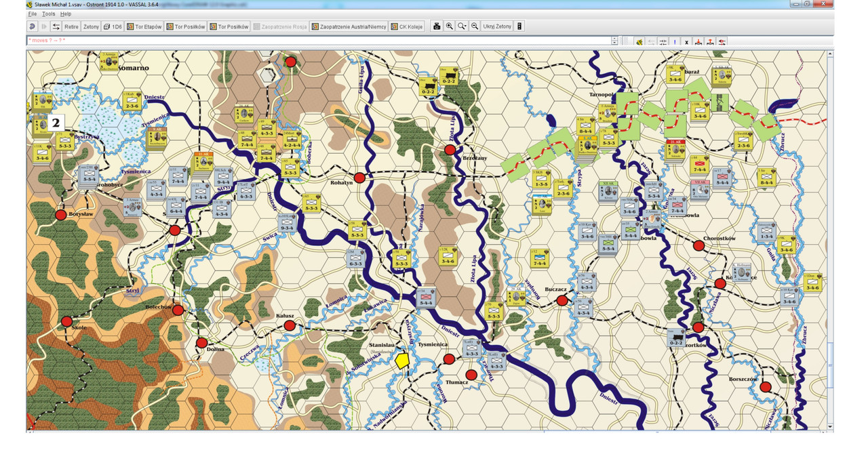Click the black truck counter near Czortków
Image resolution: width=868 pixels, height=469 pixels.
(676, 338)
